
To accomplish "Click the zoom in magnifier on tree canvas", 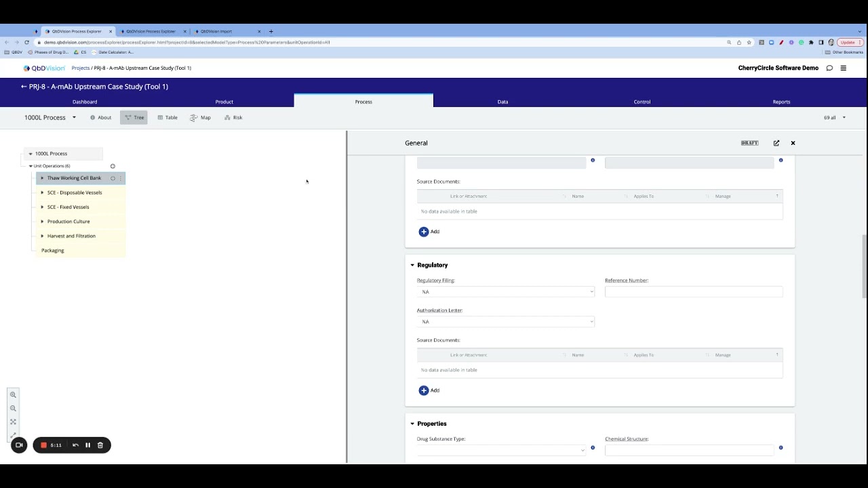I will click(13, 394).
